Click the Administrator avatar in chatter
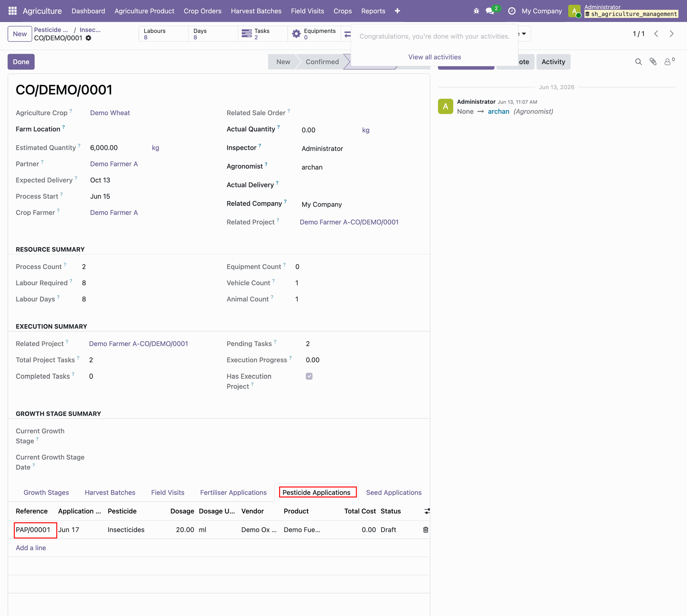This screenshot has width=687, height=616. pyautogui.click(x=445, y=106)
